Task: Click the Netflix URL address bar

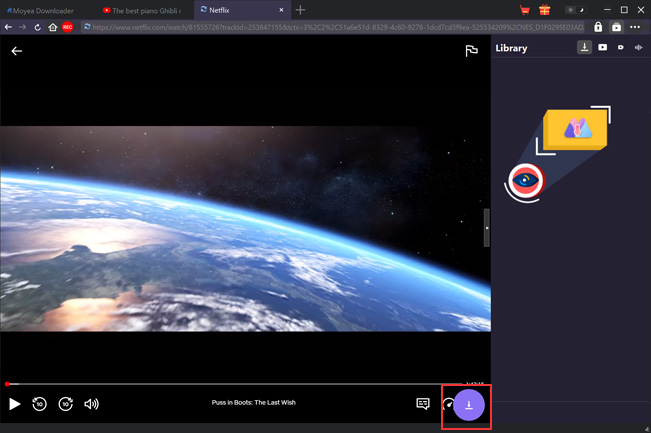Action: [333, 27]
